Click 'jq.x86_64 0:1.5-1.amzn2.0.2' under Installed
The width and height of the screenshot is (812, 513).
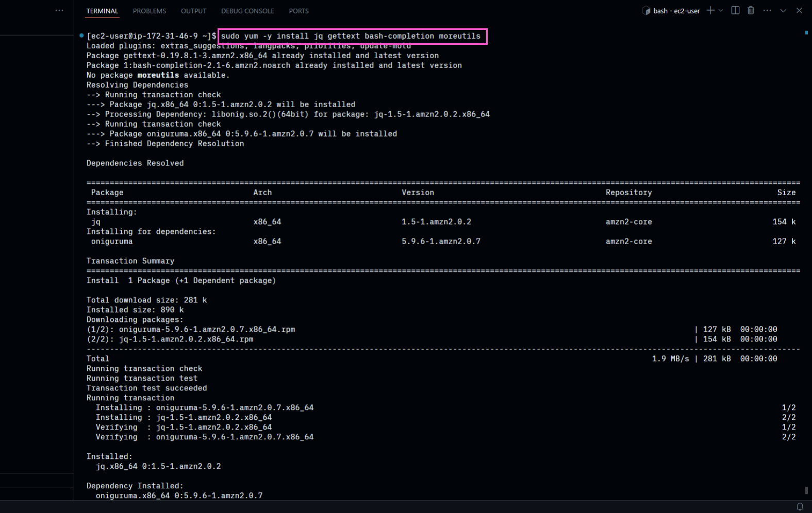pyautogui.click(x=158, y=467)
